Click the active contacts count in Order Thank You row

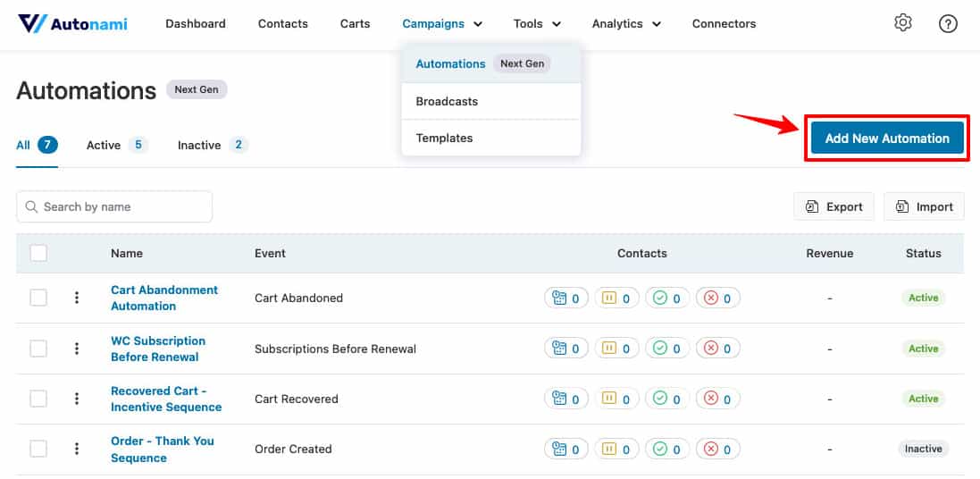pyautogui.click(x=566, y=449)
